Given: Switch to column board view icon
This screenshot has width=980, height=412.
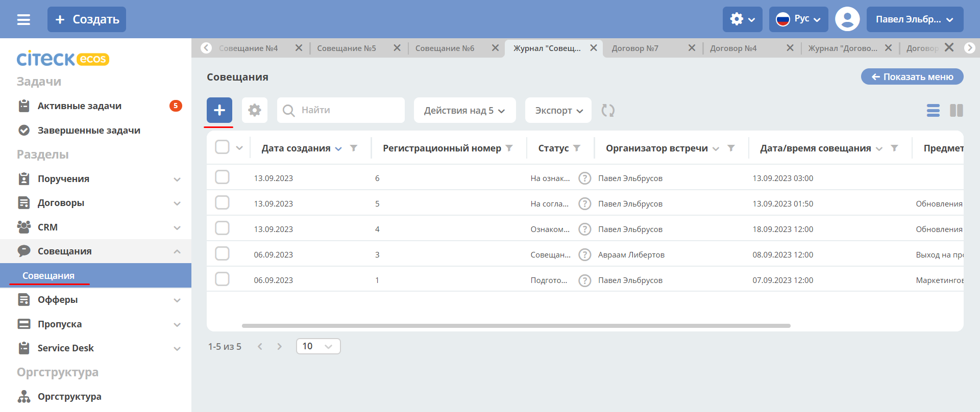Looking at the screenshot, I should tap(957, 110).
